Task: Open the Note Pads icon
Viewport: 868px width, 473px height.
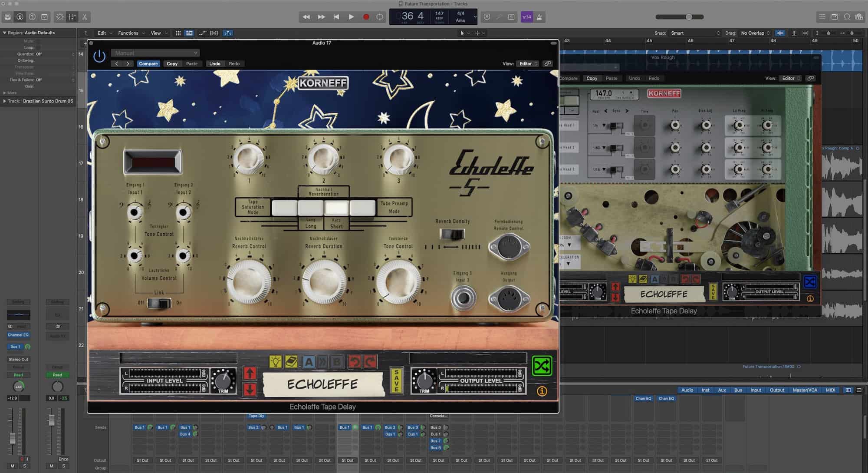Action: coord(834,17)
